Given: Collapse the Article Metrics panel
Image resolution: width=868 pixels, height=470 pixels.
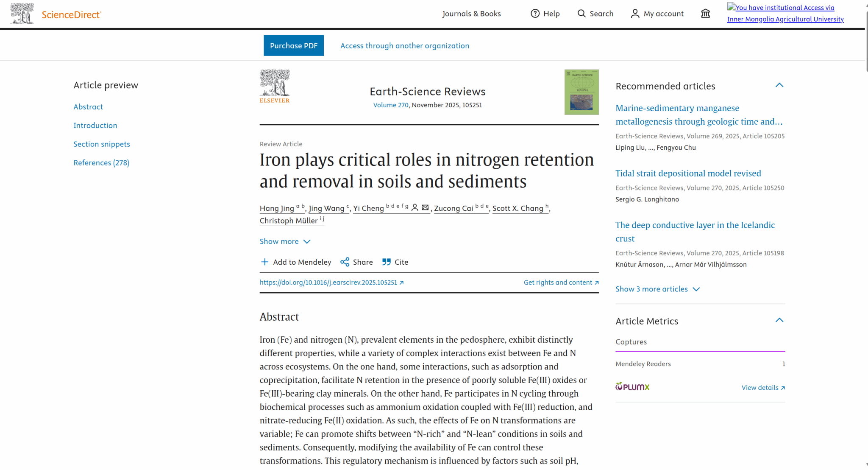Looking at the screenshot, I should (779, 320).
